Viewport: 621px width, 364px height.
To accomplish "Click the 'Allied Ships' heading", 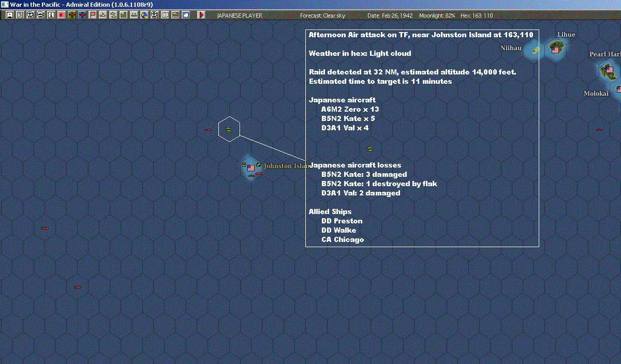I will [x=330, y=211].
